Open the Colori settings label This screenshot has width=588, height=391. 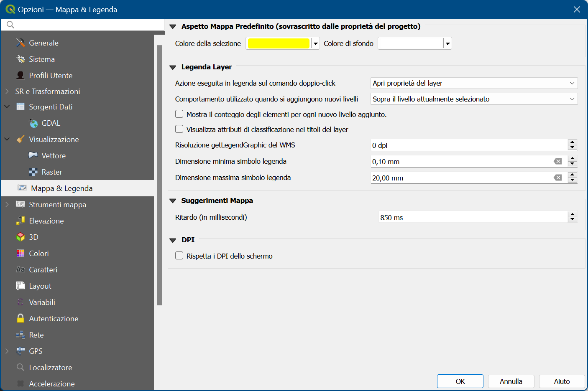pyautogui.click(x=39, y=253)
